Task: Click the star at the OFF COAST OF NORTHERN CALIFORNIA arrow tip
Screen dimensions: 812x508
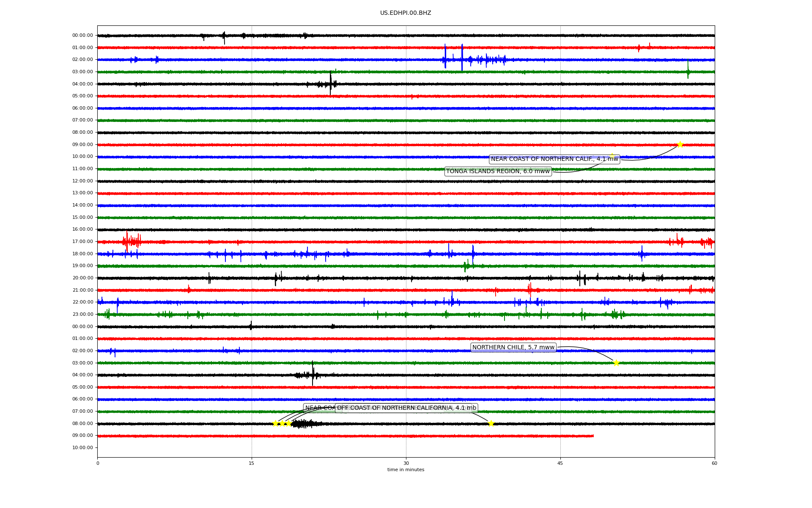Action: click(491, 423)
